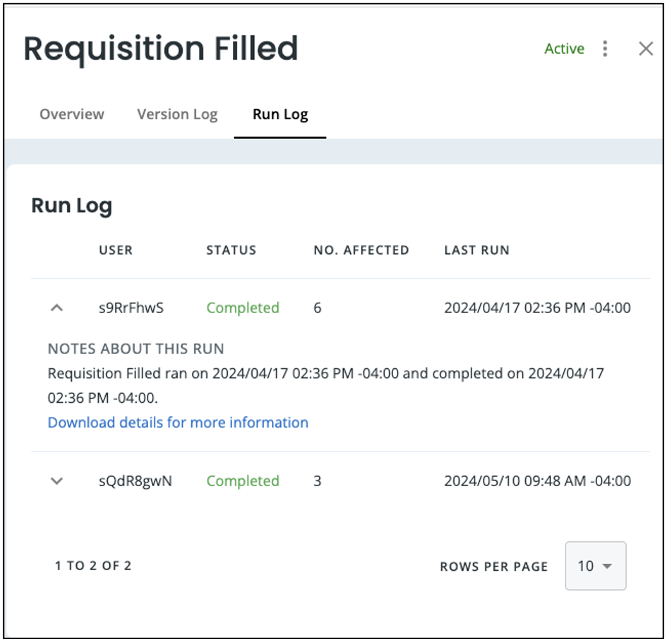667x644 pixels.
Task: Close the Requisition Filled panel
Action: pyautogui.click(x=646, y=49)
